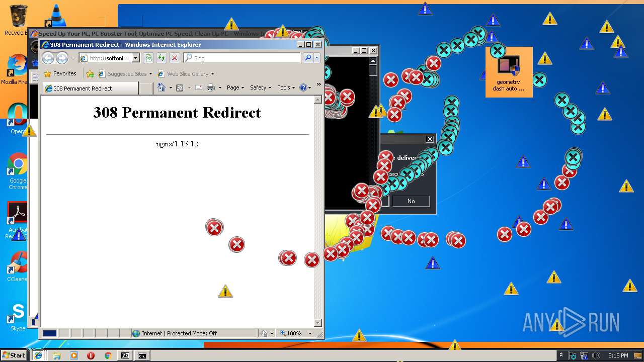The width and height of the screenshot is (644, 362).
Task: Open the Recent Pages dropdown beside Forward
Action: (x=73, y=58)
